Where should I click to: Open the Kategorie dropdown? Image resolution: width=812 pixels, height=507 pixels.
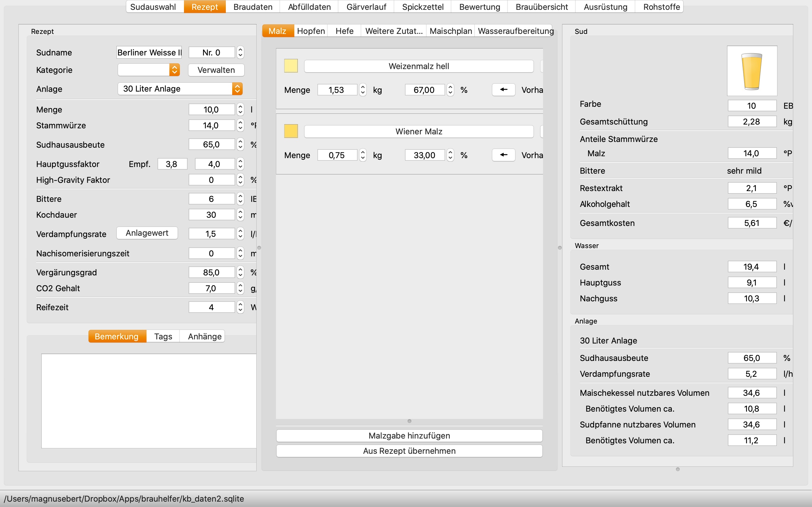149,70
